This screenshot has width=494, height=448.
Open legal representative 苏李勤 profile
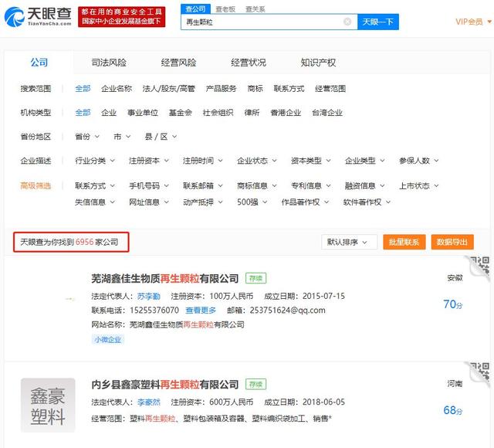coord(149,297)
